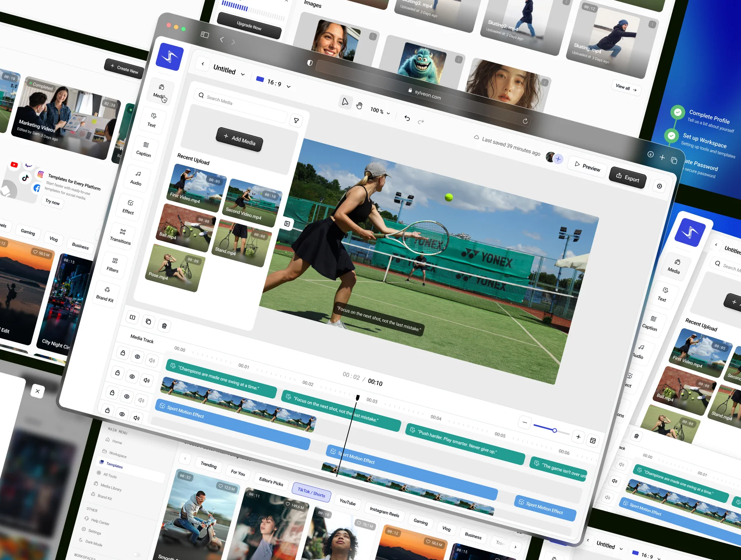Open Templates in the main menu of the bottom window
This screenshot has width=741, height=560.
pyautogui.click(x=114, y=465)
